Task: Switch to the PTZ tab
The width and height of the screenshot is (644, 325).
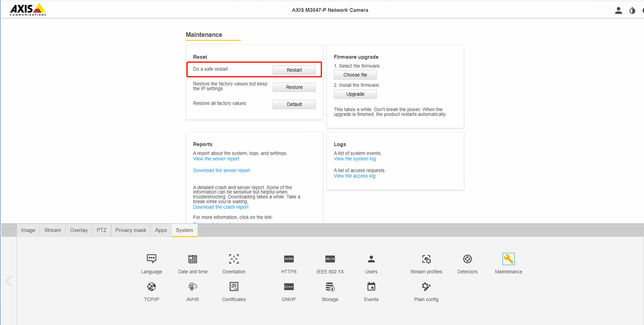Action: (102, 230)
